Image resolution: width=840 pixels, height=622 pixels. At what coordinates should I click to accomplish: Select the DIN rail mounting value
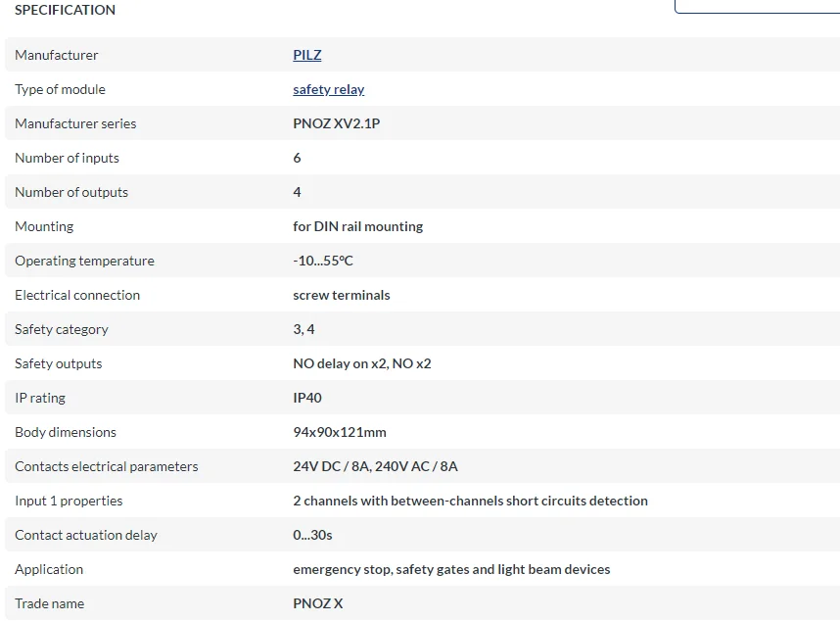tap(357, 226)
